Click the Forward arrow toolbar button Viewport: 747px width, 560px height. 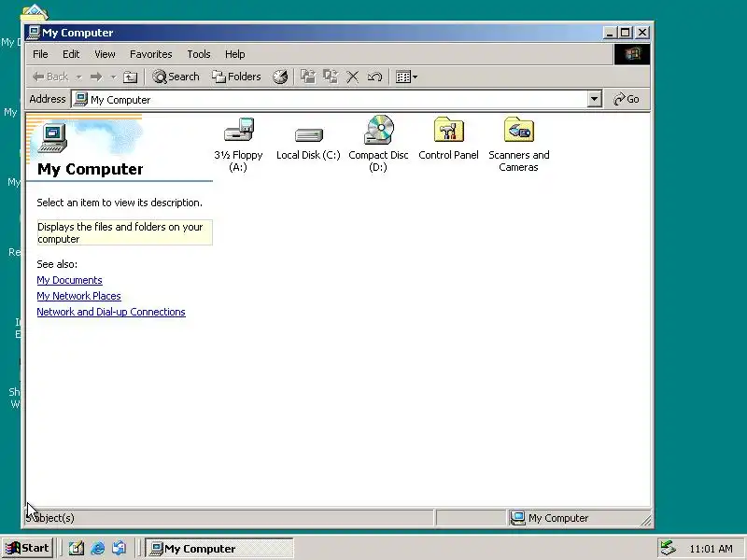tap(96, 77)
